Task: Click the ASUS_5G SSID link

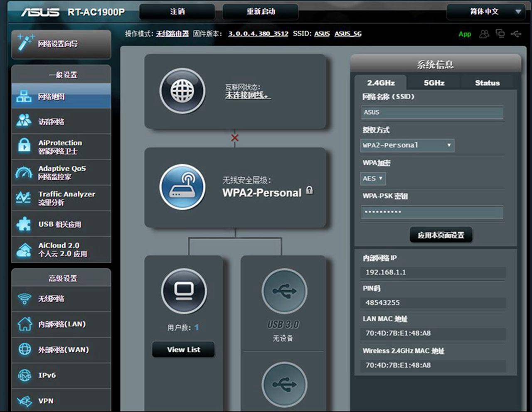Action: pos(348,34)
